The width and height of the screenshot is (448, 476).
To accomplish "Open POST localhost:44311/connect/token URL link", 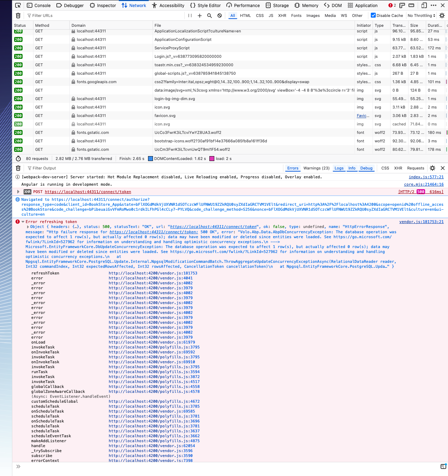I will (88, 192).
